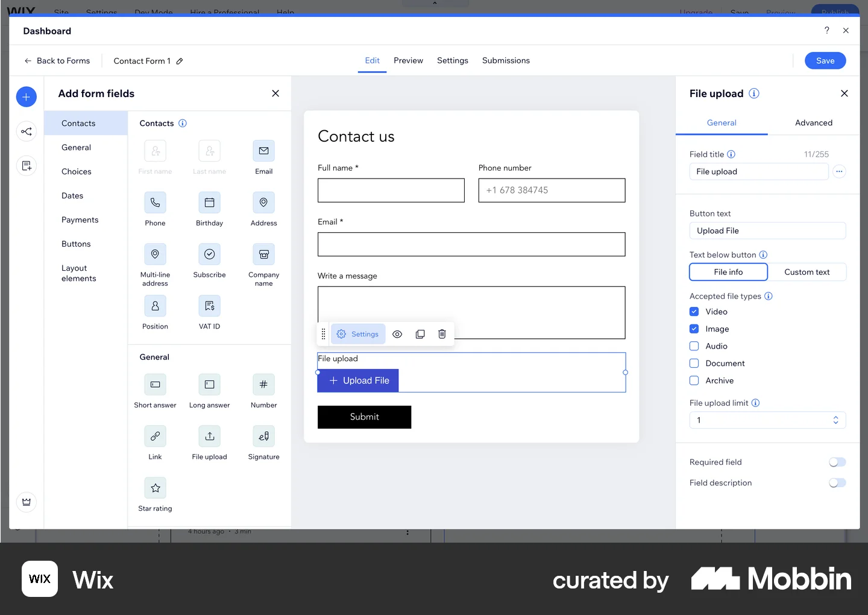Screen dimensions: 868x615
Task: Select the Choices category
Action: point(86,172)
